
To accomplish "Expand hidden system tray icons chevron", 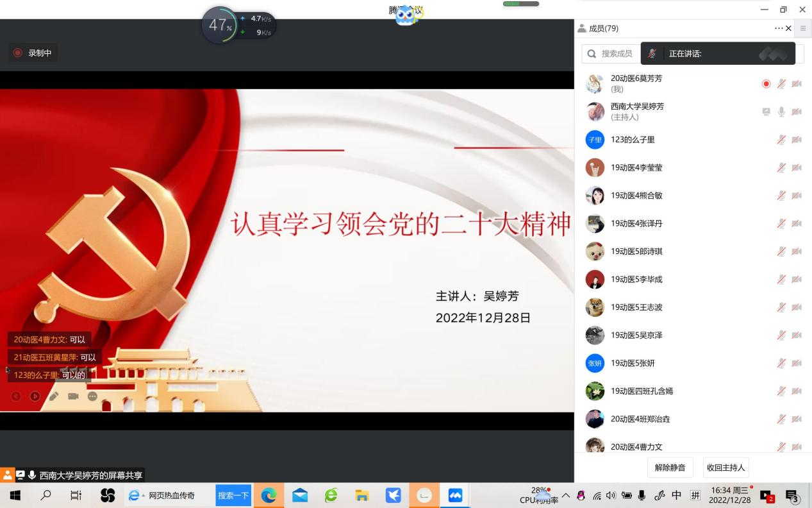I will (566, 495).
